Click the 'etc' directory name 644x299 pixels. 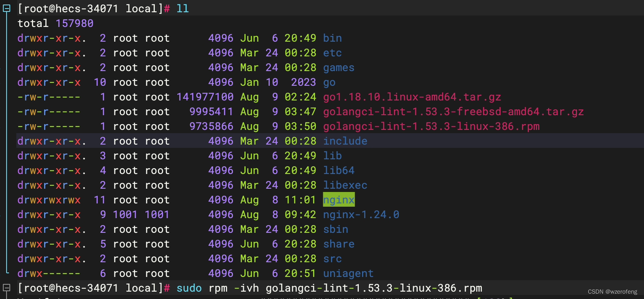pyautogui.click(x=333, y=53)
